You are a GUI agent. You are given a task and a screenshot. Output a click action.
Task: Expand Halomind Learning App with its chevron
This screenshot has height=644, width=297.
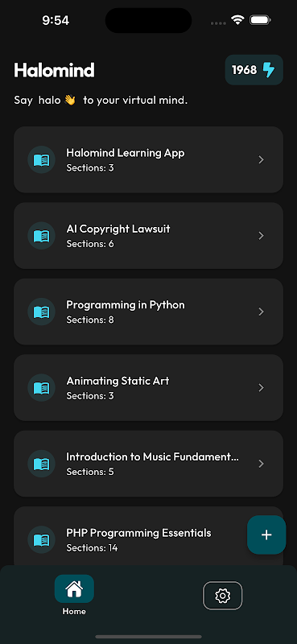[262, 159]
